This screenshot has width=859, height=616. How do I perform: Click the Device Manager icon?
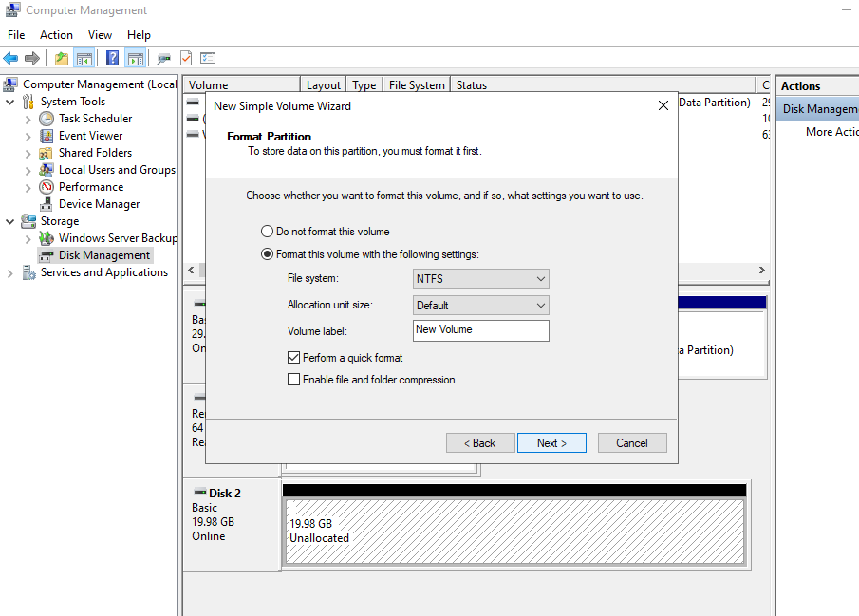(x=46, y=204)
